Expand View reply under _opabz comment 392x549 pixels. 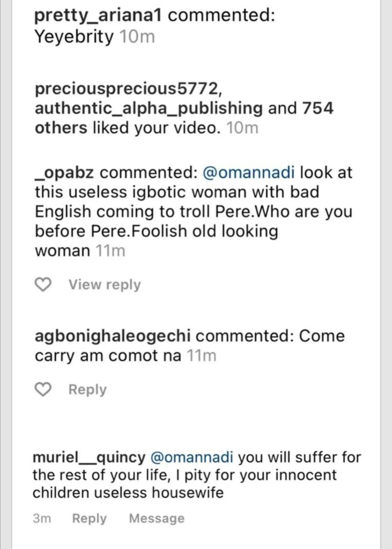click(104, 285)
